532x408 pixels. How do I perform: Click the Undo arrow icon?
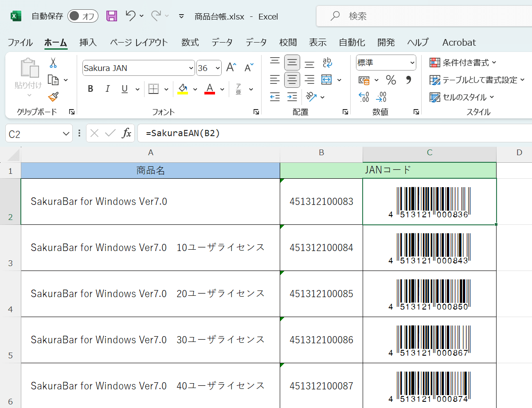(130, 16)
